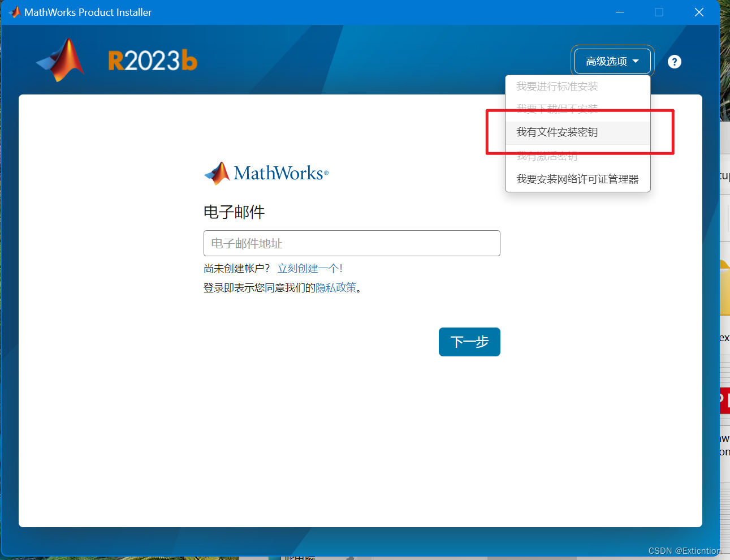Viewport: 730px width, 560px height.
Task: Choose 我有文件安装密钥 option
Action: coord(577,132)
